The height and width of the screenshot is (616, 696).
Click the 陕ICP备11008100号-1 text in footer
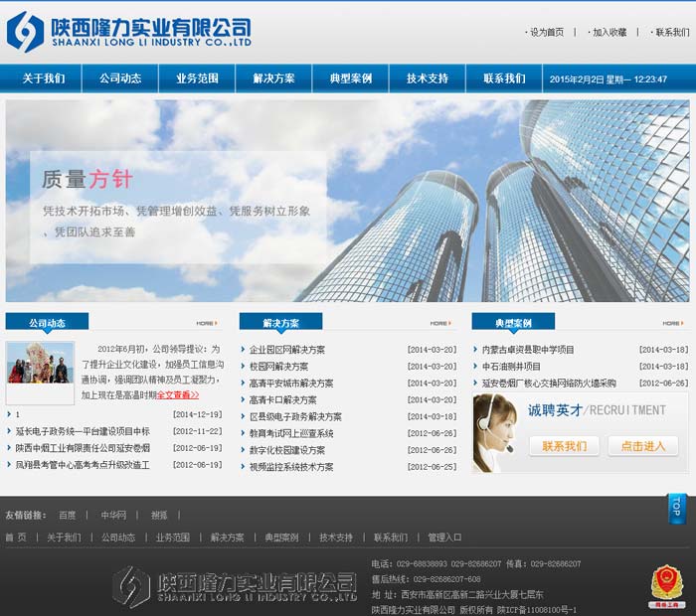[536, 610]
